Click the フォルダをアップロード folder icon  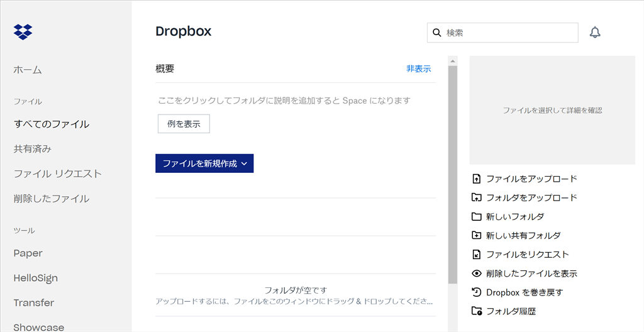[476, 197]
